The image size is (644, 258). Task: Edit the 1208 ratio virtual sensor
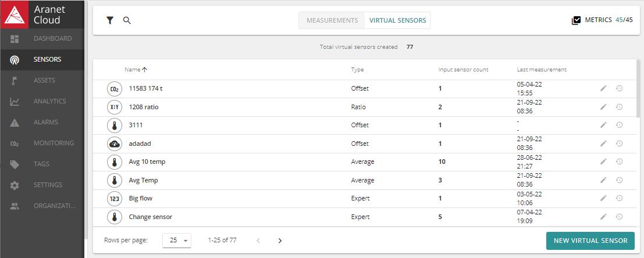[603, 107]
